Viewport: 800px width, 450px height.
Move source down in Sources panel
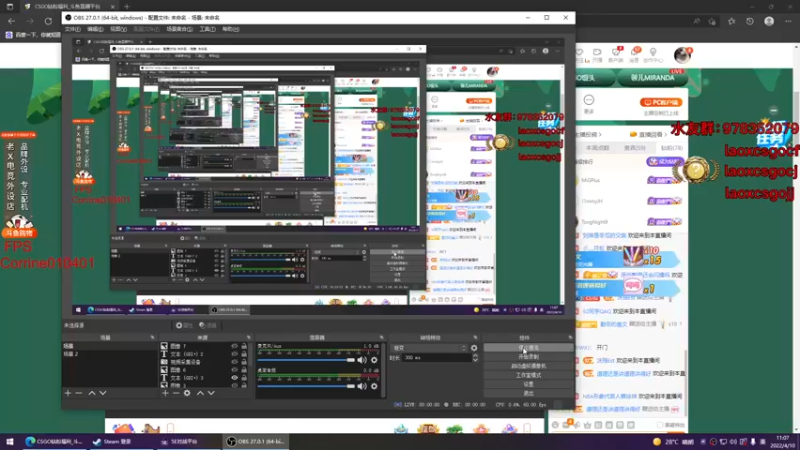[211, 393]
